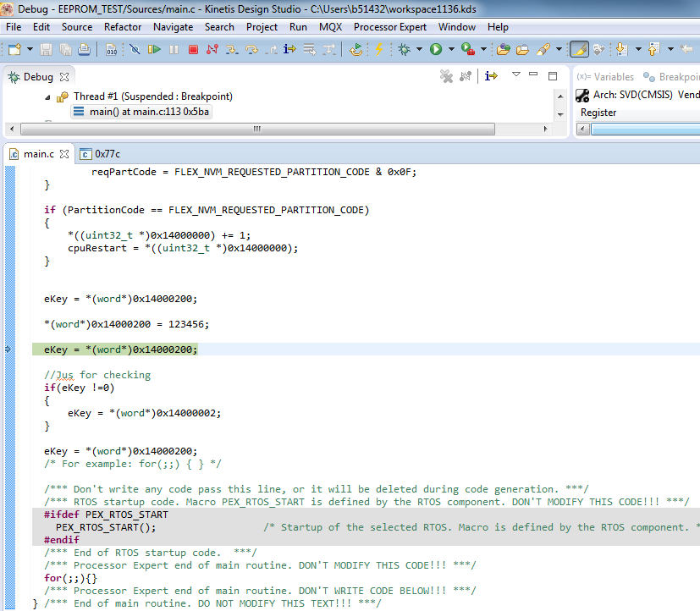Screen dimensions: 700x611
Task: Click Remove All Terminated Launches icon
Action: (446, 76)
